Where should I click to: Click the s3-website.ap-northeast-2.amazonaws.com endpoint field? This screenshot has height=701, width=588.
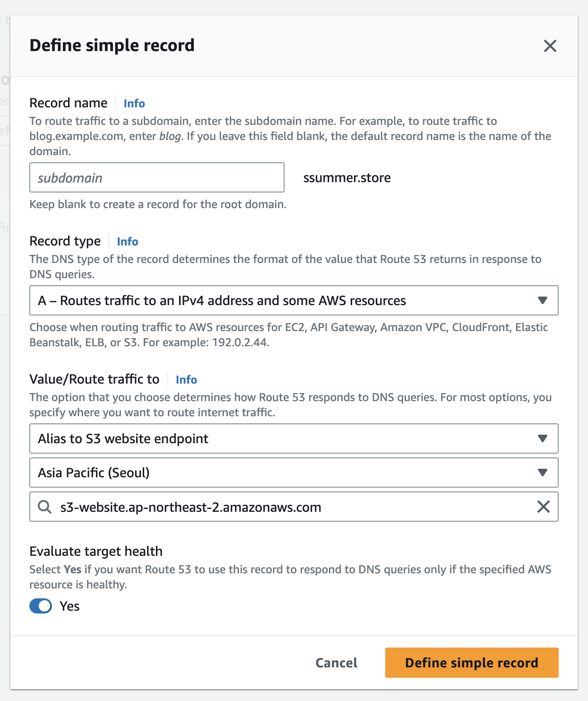[x=284, y=507]
